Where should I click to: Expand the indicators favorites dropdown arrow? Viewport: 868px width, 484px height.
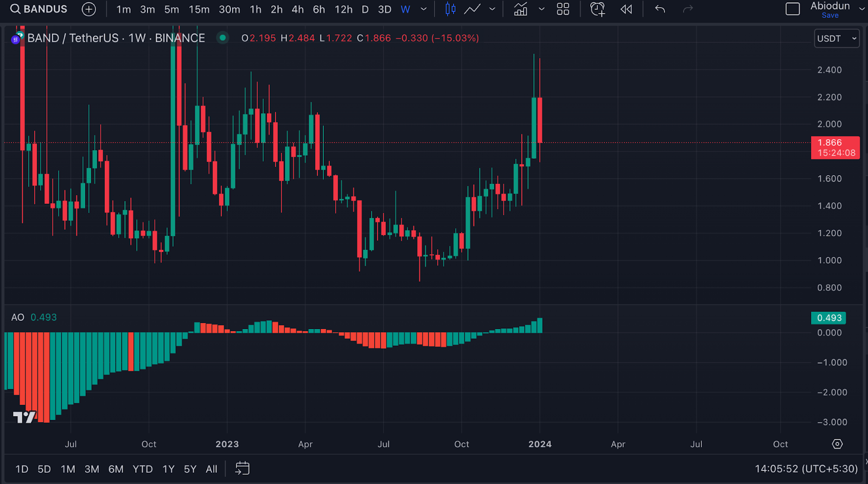click(x=541, y=9)
